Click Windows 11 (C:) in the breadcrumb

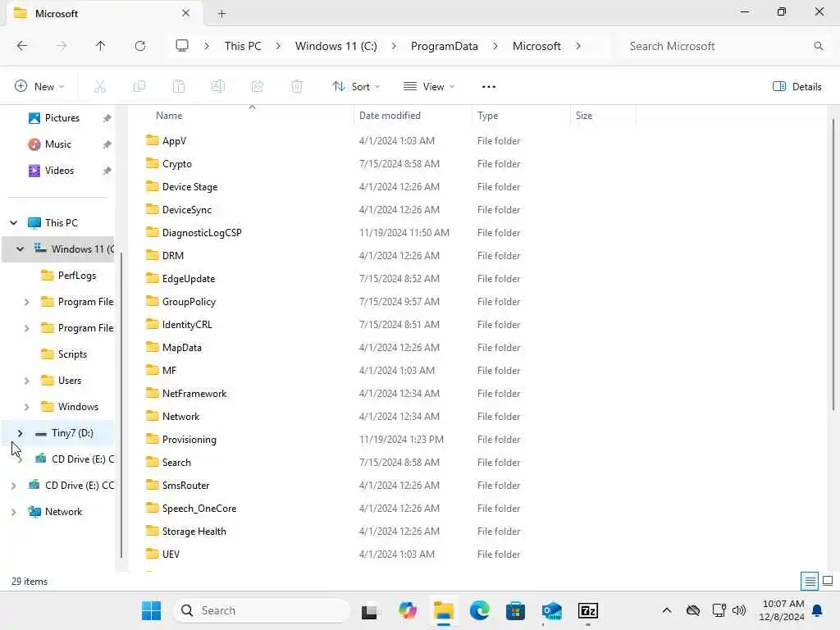click(x=336, y=46)
